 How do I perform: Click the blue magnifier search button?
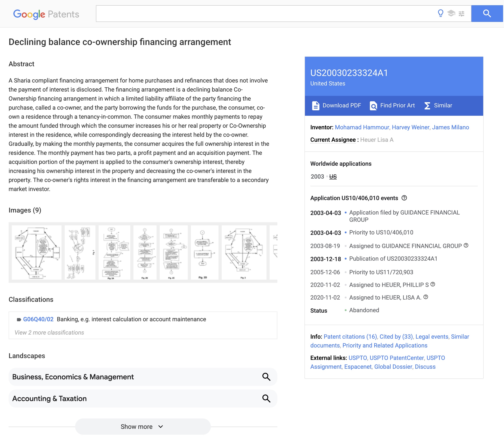[487, 14]
